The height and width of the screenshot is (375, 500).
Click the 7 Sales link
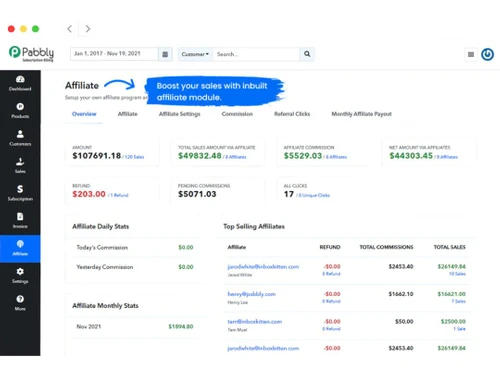[459, 301]
